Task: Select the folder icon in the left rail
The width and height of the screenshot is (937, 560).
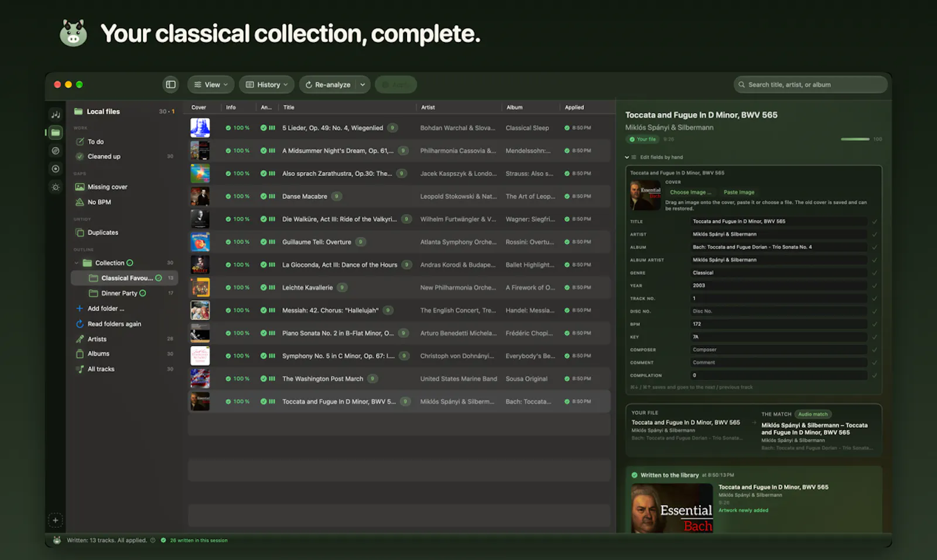Action: coord(56,132)
